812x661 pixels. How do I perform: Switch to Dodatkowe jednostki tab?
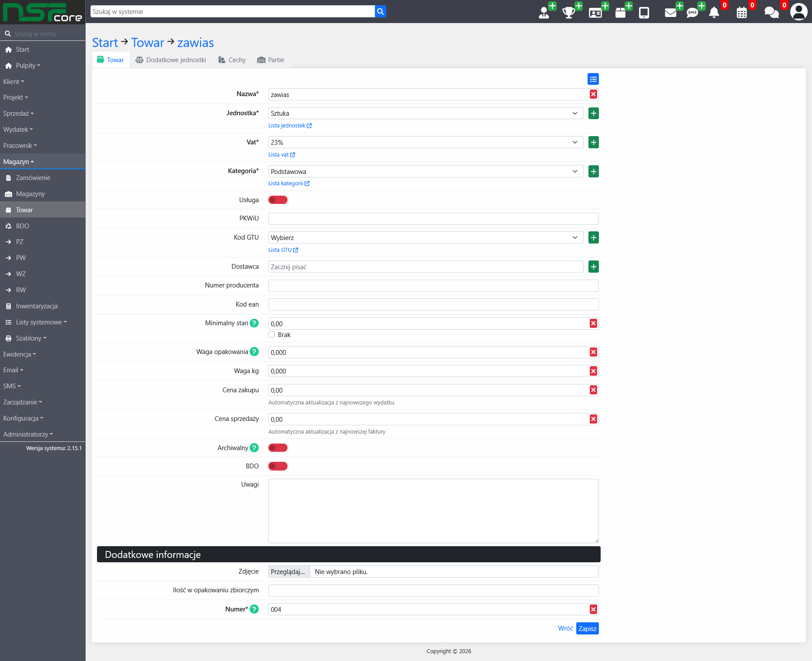[x=171, y=60]
